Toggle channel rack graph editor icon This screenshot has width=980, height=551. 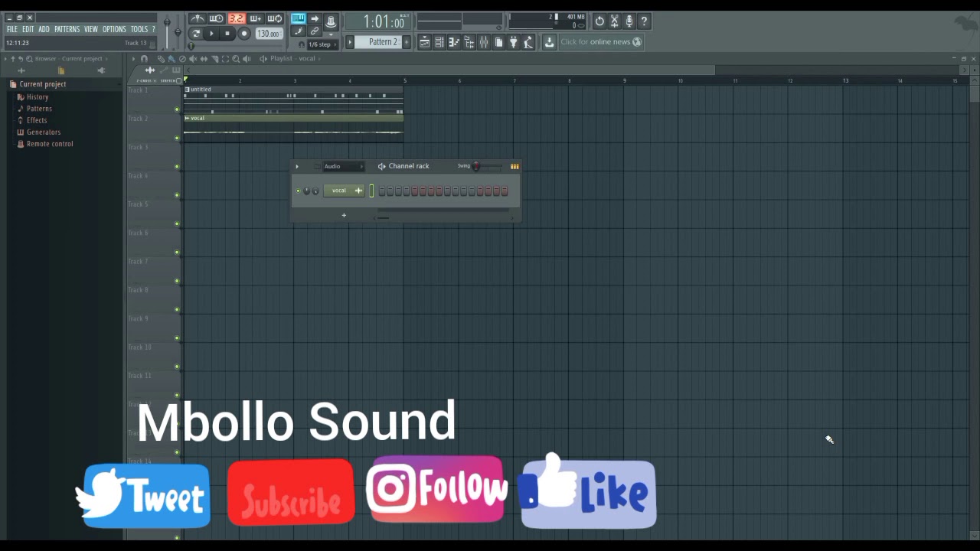tap(514, 166)
